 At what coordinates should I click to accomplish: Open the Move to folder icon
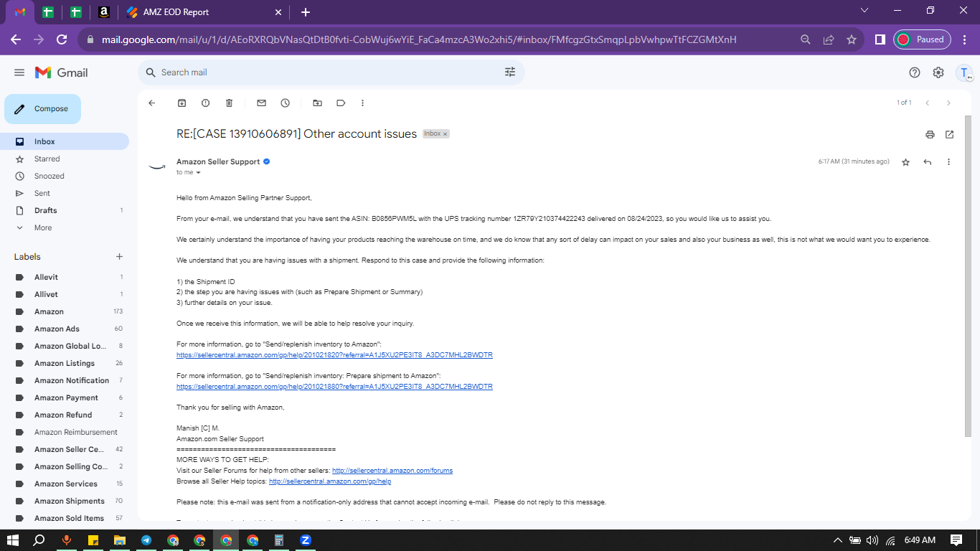click(317, 103)
